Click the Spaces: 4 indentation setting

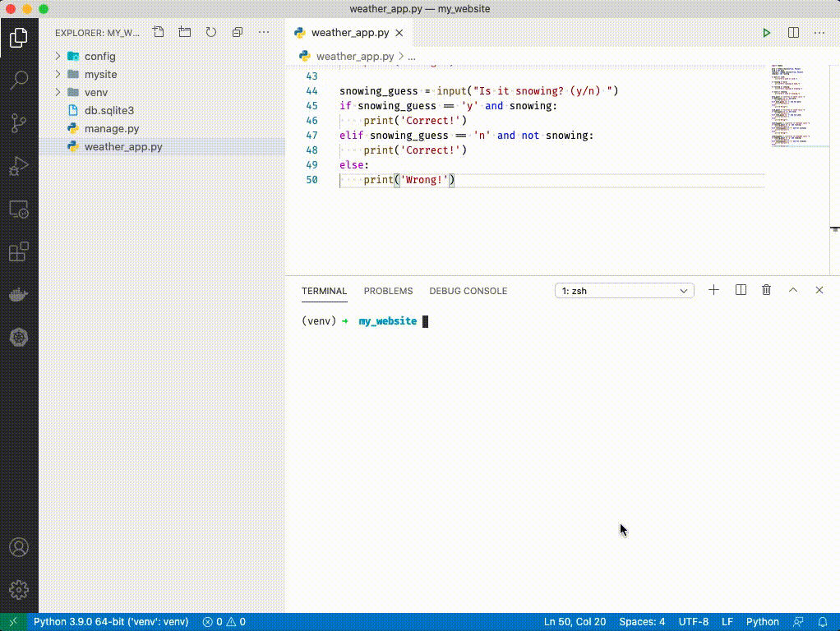tap(642, 622)
